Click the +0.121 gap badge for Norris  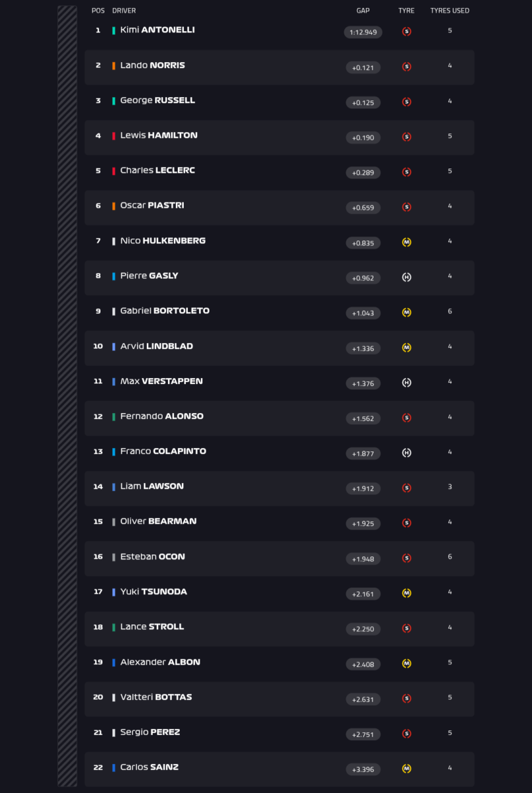pos(363,67)
